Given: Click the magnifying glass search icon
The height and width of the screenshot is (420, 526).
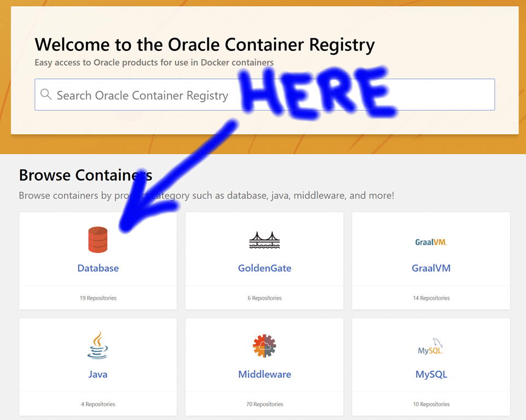Looking at the screenshot, I should 46,95.
